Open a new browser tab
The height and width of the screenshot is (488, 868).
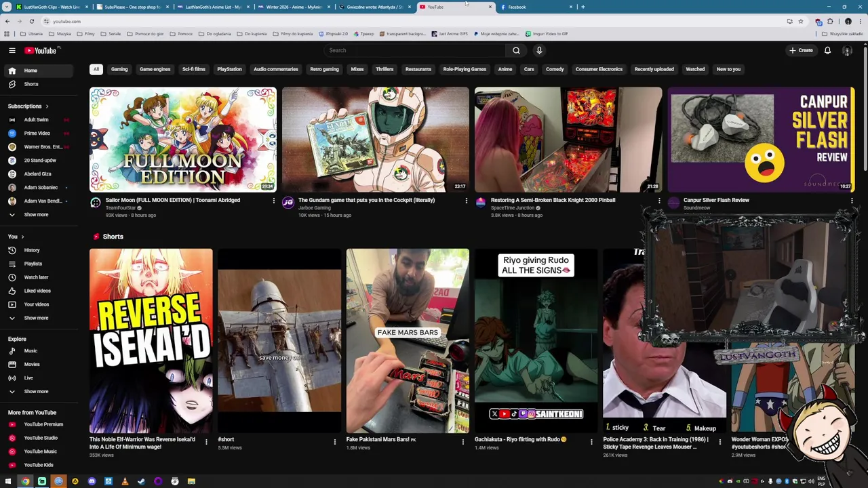point(583,7)
